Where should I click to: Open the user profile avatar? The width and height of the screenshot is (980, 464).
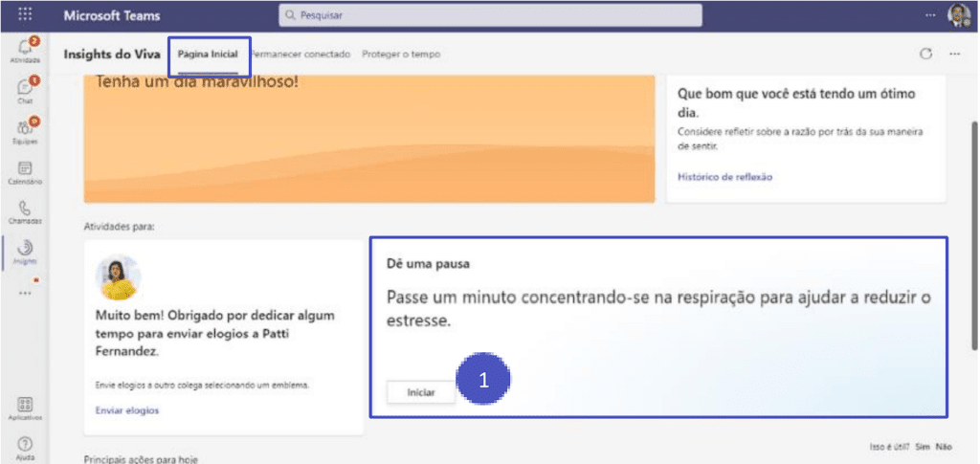(x=959, y=15)
